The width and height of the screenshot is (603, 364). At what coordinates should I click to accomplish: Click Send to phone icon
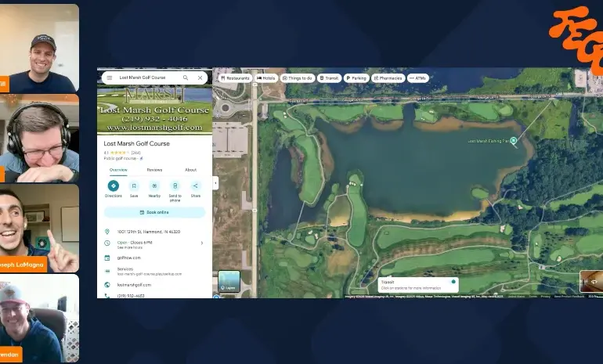coord(175,186)
